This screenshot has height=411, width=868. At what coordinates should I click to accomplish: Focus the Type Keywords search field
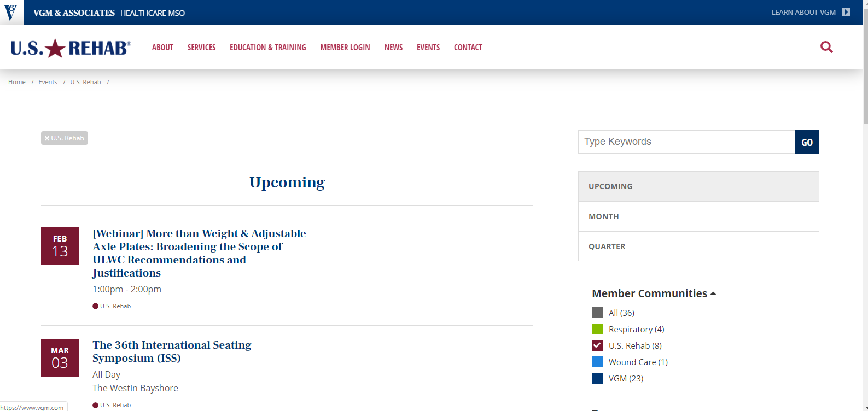[x=686, y=142]
